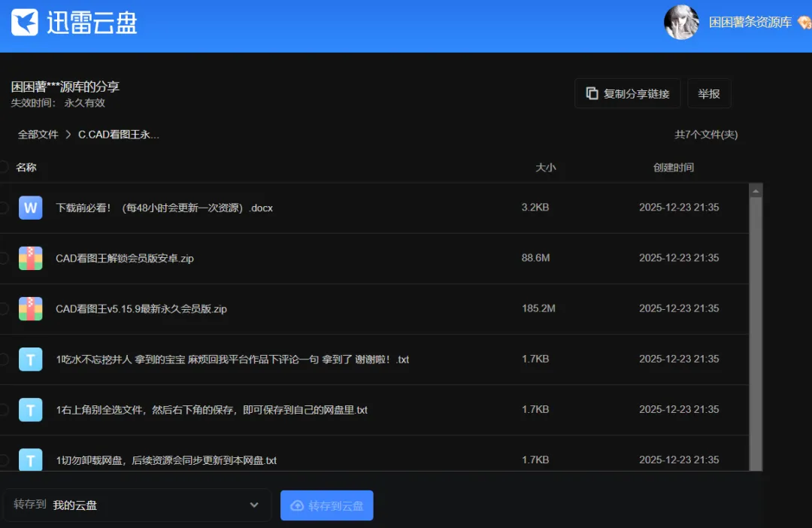The image size is (812, 528).
Task: Click the 185.2M size value
Action: click(x=538, y=308)
